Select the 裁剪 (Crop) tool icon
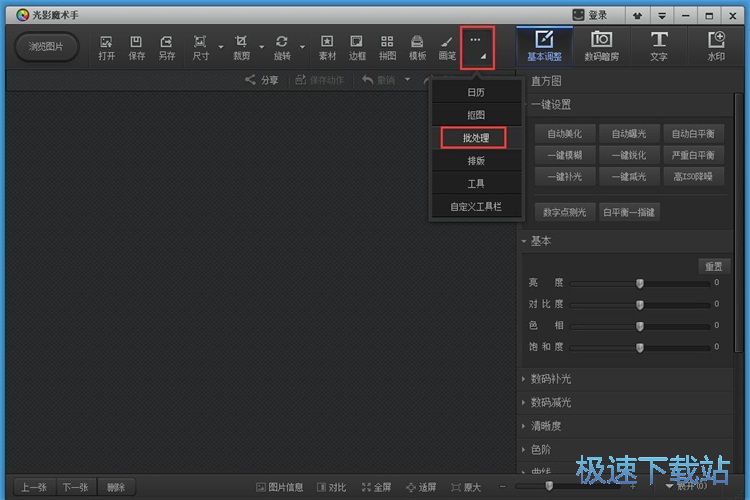The height and width of the screenshot is (500, 750). tap(241, 42)
